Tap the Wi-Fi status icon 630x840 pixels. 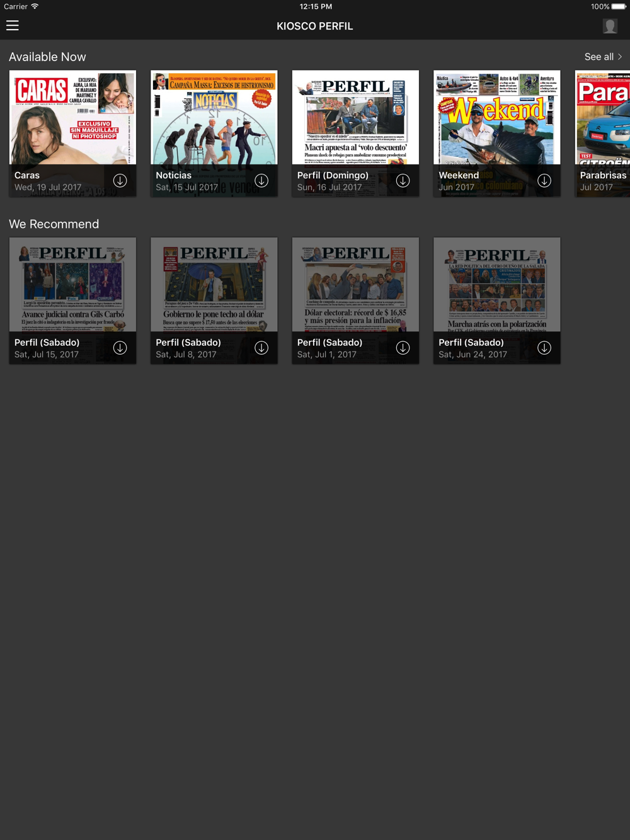(x=35, y=6)
